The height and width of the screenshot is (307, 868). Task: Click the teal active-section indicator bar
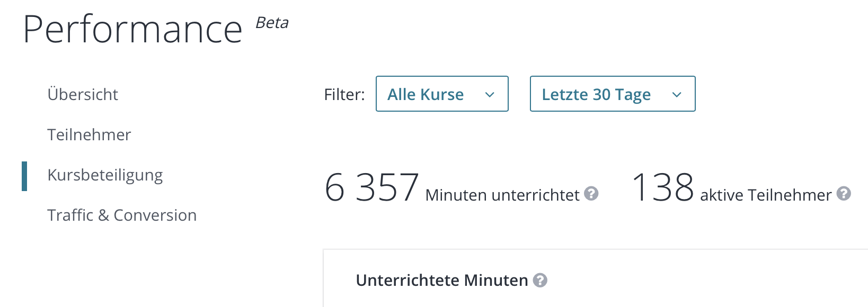coord(24,175)
